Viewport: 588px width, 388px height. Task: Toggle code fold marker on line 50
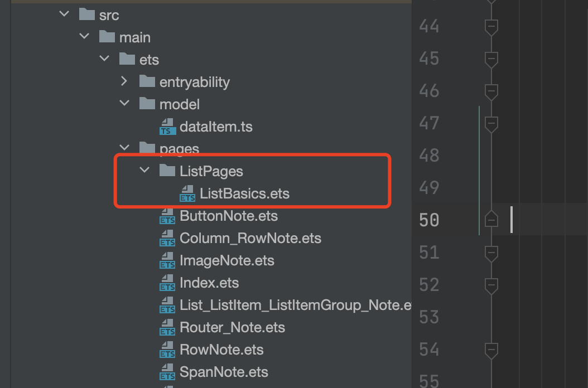click(x=491, y=219)
